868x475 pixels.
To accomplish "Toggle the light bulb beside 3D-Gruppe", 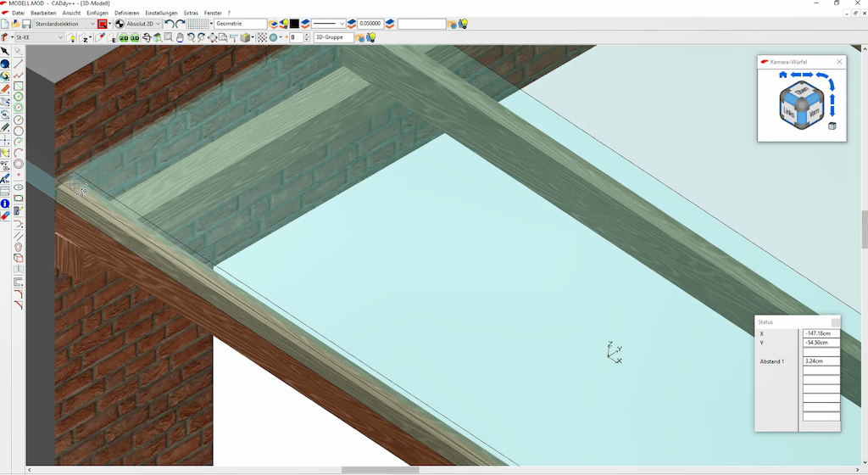I will 371,38.
